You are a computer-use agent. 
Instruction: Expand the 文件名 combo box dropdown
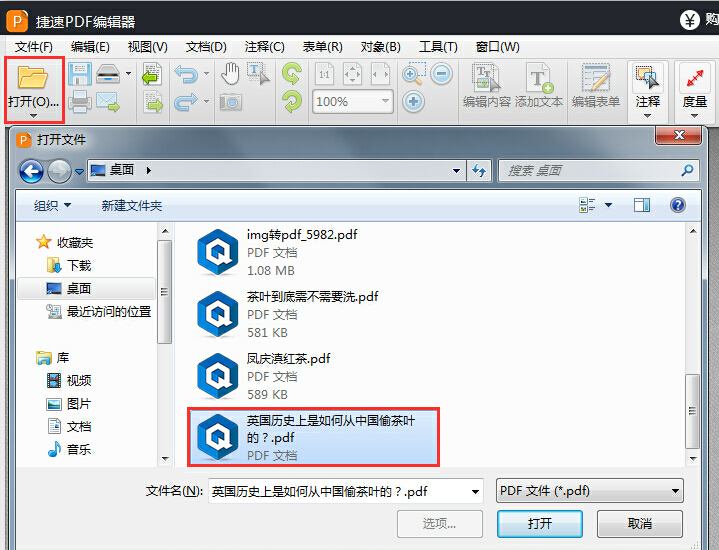(x=476, y=492)
